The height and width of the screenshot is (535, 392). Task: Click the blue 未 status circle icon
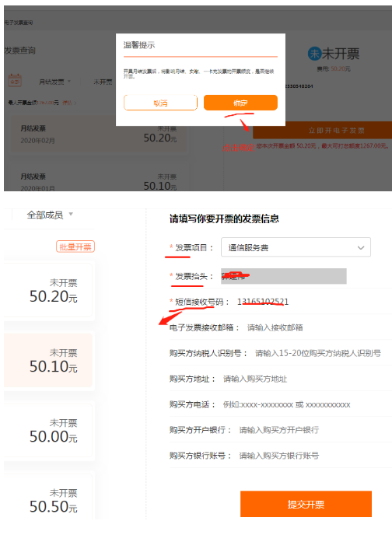coord(314,54)
